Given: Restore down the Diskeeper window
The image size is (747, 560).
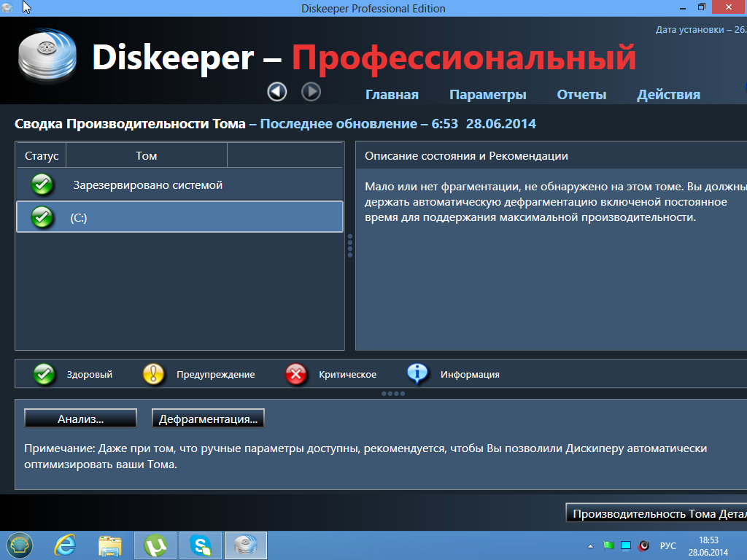Looking at the screenshot, I should 702,7.
